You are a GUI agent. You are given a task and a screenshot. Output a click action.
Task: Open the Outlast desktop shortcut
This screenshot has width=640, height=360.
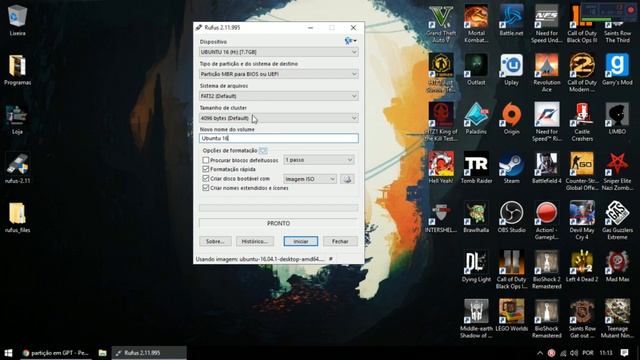[476, 69]
